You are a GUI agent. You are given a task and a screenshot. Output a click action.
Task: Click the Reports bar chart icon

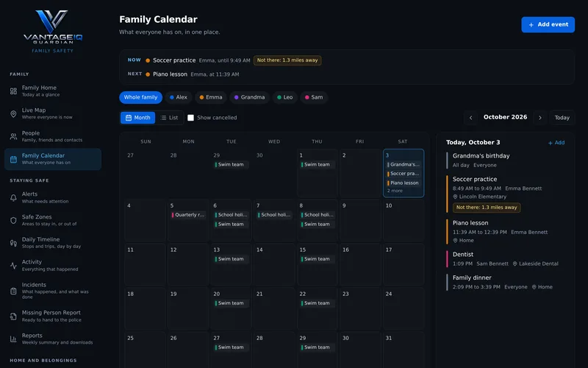tap(13, 339)
